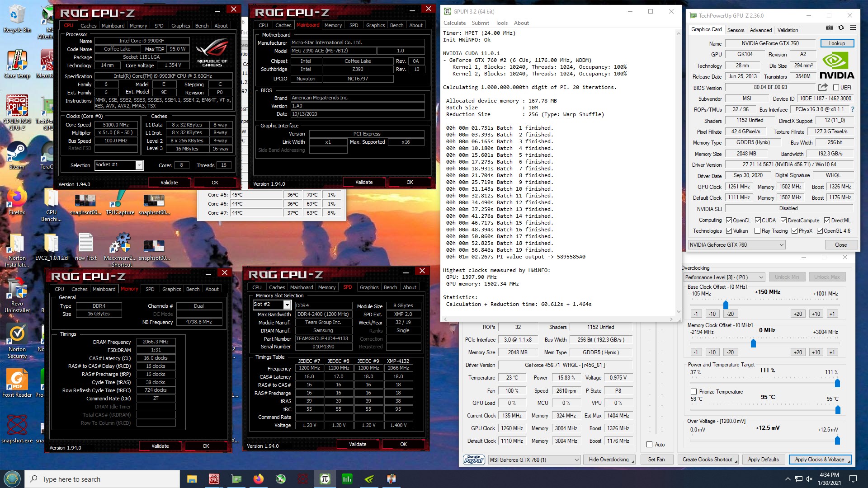Take a GPU-Z screenshot with the camera icon
The image size is (868, 488).
point(830,28)
